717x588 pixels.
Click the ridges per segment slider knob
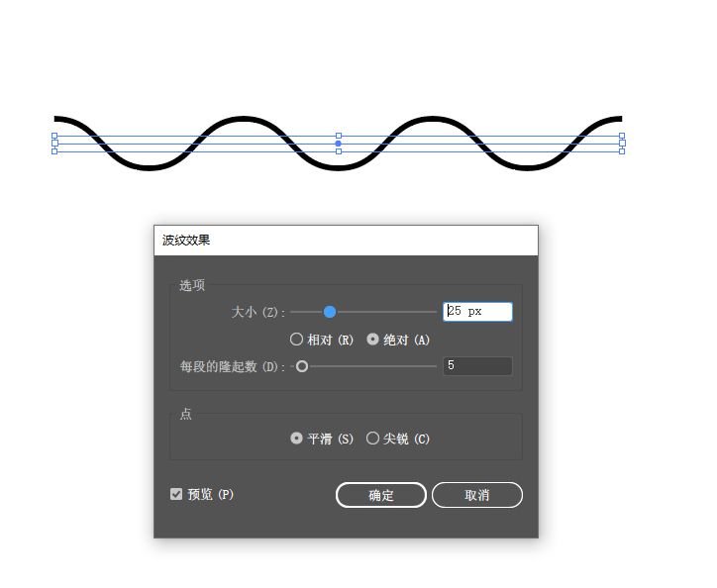(302, 366)
